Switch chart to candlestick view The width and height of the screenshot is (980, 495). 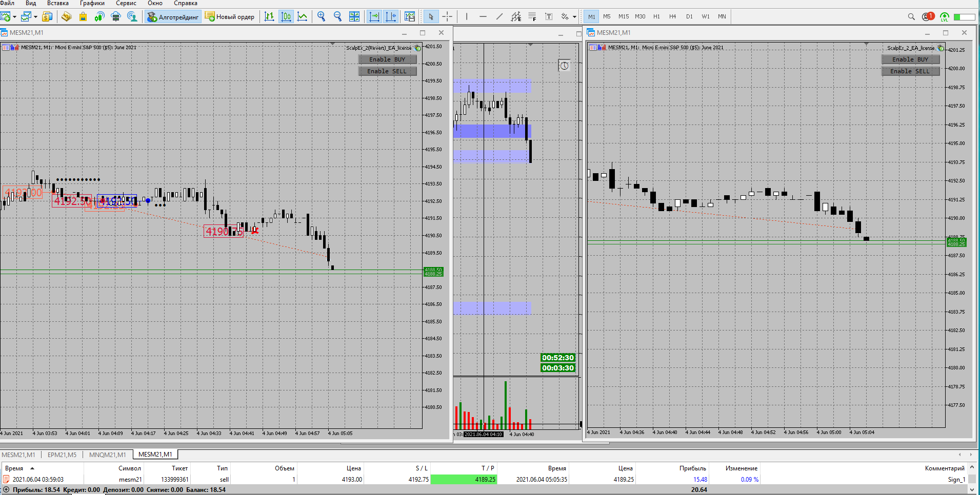[286, 17]
